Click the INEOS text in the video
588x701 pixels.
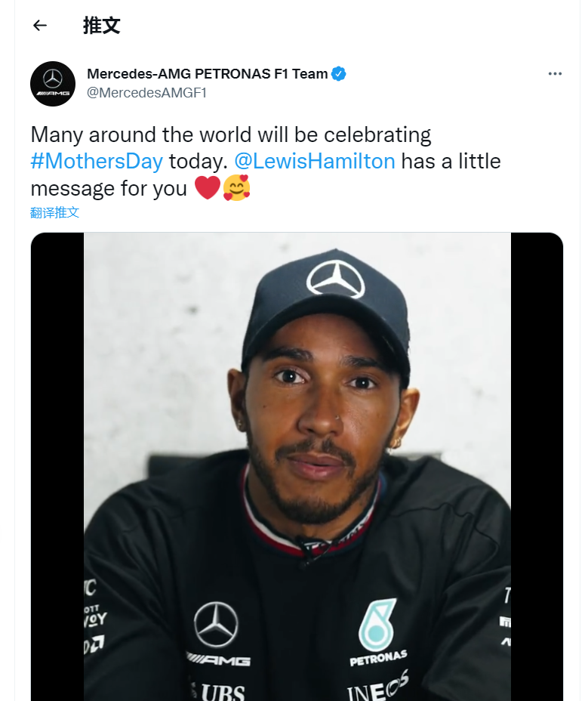pos(377,687)
